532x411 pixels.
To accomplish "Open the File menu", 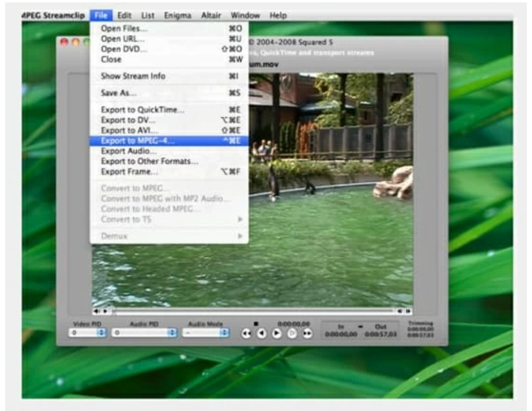I will coord(101,15).
